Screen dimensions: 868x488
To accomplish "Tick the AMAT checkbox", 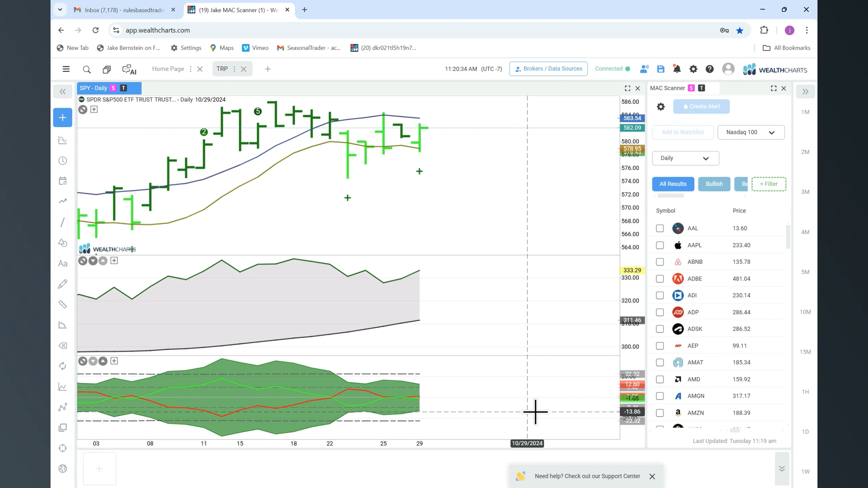I will 660,362.
